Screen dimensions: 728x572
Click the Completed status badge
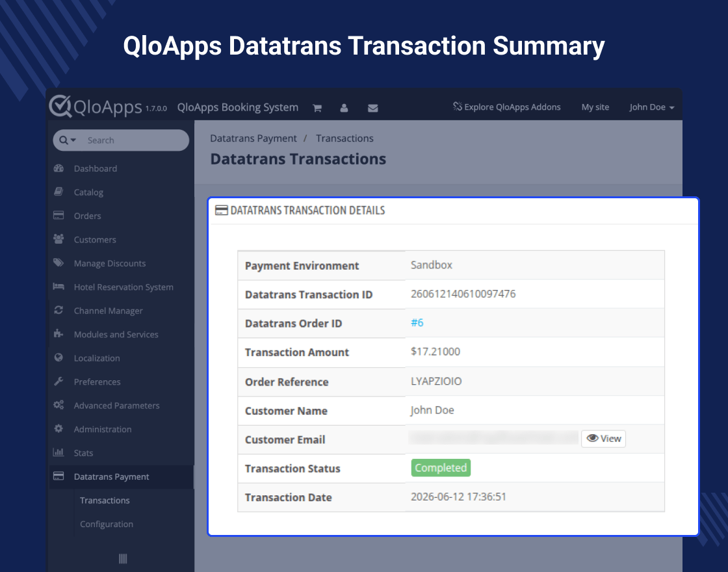[441, 467]
